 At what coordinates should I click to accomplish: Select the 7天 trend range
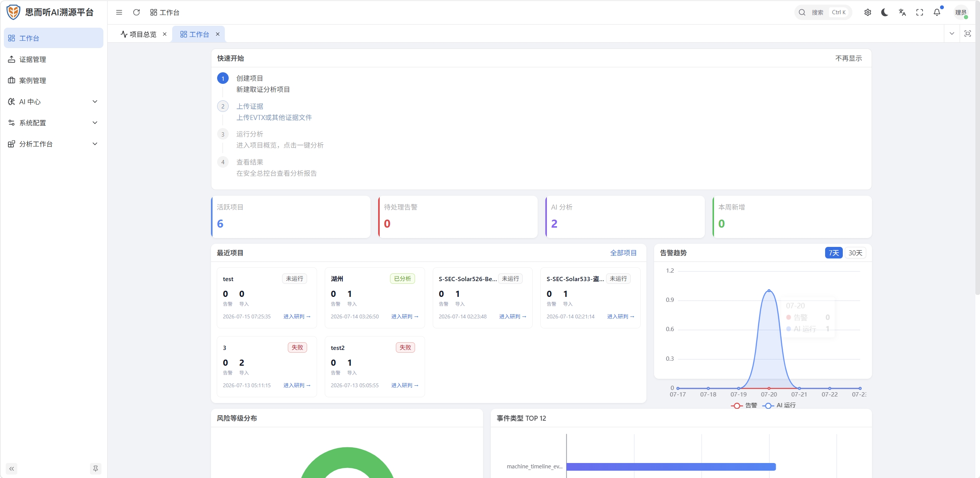coord(834,253)
